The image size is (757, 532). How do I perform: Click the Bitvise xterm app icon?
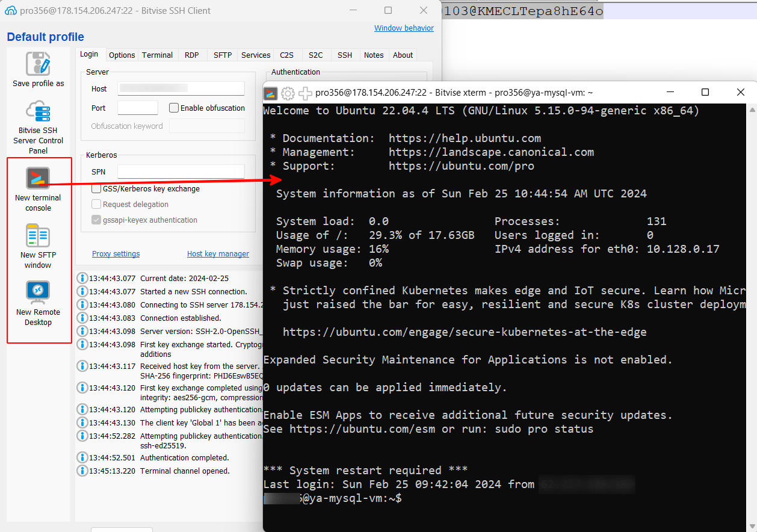coord(271,93)
